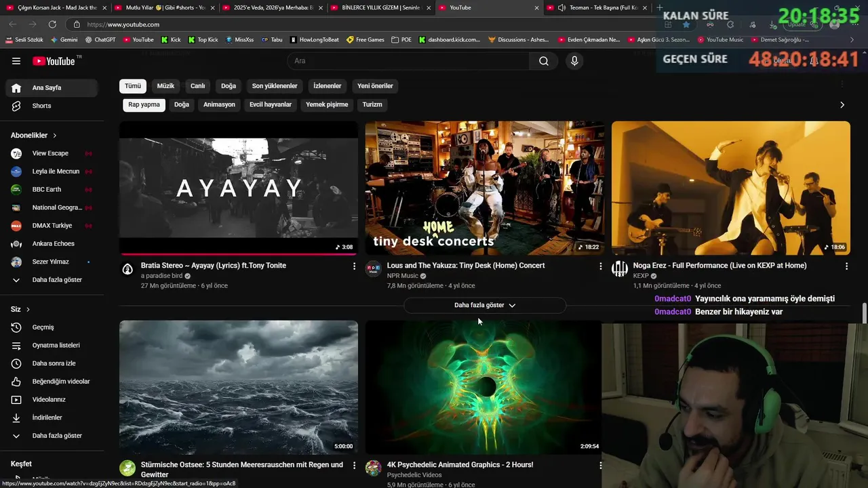This screenshot has height=488, width=868.
Task: Open Leyla ile Mecnun channel subscription
Action: tap(52, 171)
